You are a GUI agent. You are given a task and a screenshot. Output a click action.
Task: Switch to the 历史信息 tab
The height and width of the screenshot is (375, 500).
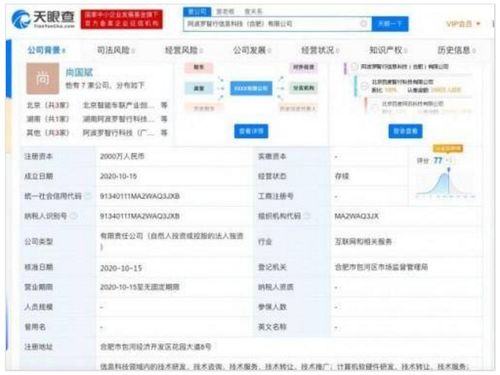tap(456, 50)
